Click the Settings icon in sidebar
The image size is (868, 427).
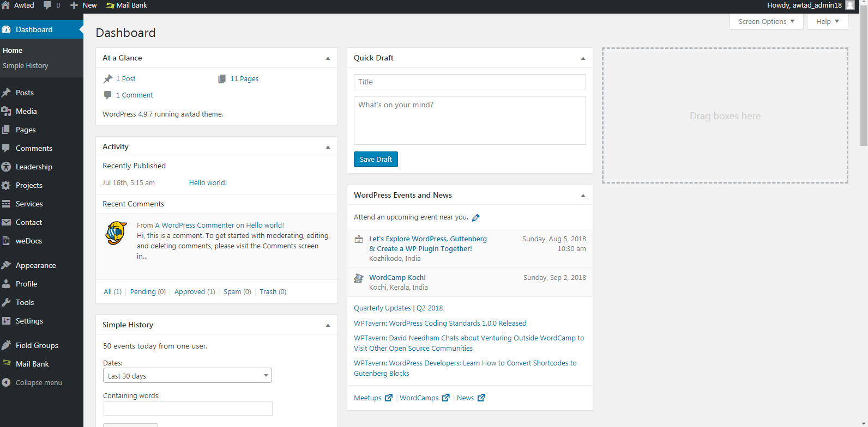[x=6, y=321]
